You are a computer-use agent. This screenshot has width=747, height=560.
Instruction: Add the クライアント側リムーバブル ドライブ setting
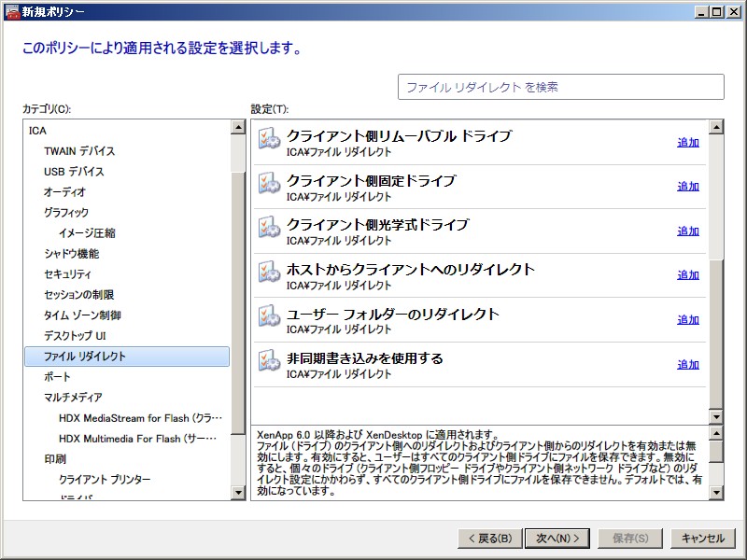(x=687, y=142)
